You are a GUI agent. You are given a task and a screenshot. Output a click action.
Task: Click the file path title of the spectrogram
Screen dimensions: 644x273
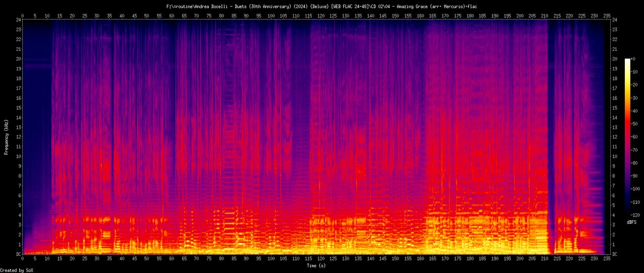pos(321,6)
